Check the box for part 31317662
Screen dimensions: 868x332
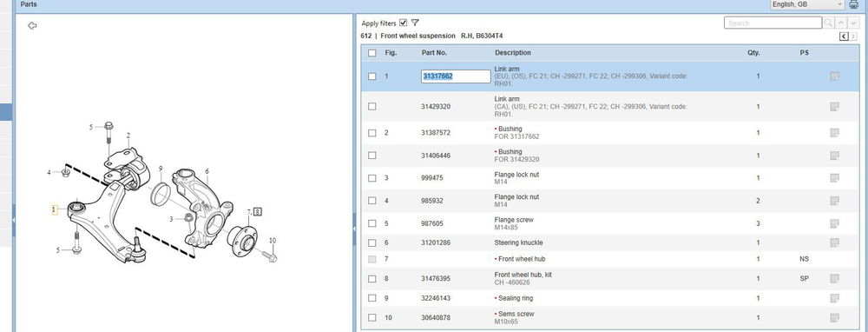click(x=372, y=76)
